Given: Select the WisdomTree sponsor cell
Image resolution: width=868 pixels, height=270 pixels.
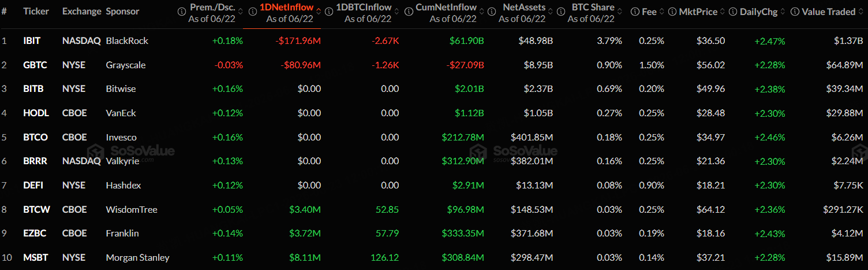Looking at the screenshot, I should tap(132, 209).
